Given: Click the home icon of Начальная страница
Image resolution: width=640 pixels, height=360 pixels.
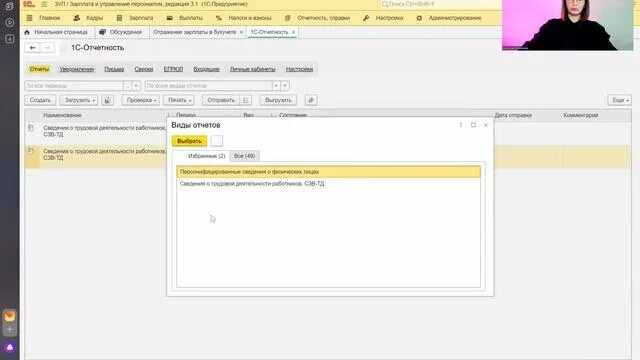Looking at the screenshot, I should tap(27, 32).
